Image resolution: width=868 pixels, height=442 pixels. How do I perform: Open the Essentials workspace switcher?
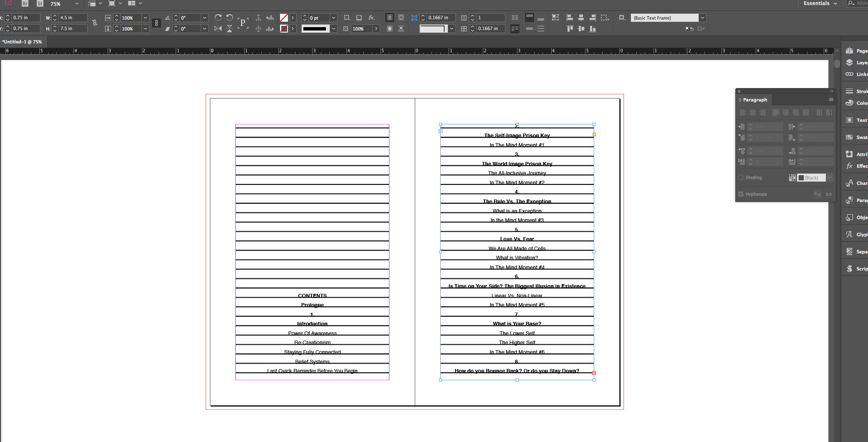coord(820,3)
